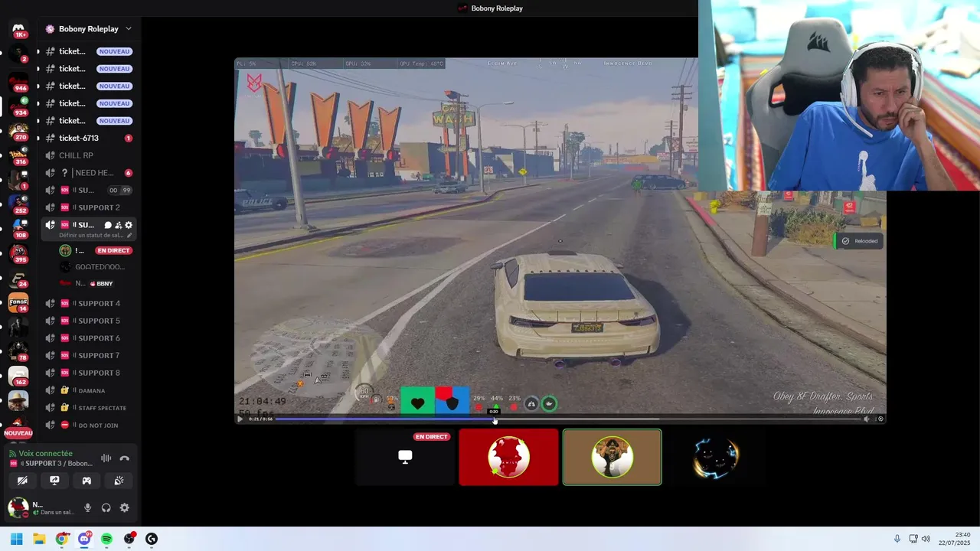Viewport: 980px width, 551px height.
Task: Open Logitech G Hub from taskbar
Action: click(x=152, y=539)
